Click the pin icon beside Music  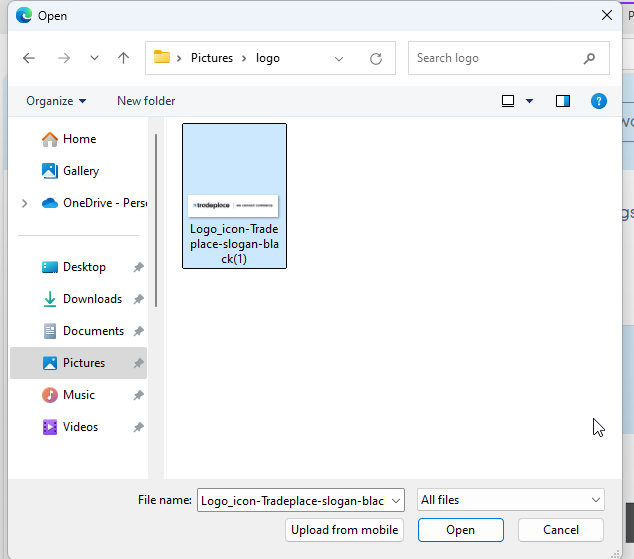139,394
